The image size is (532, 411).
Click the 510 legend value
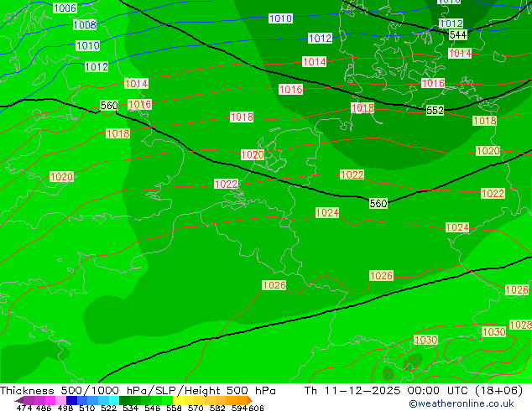pyautogui.click(x=87, y=408)
